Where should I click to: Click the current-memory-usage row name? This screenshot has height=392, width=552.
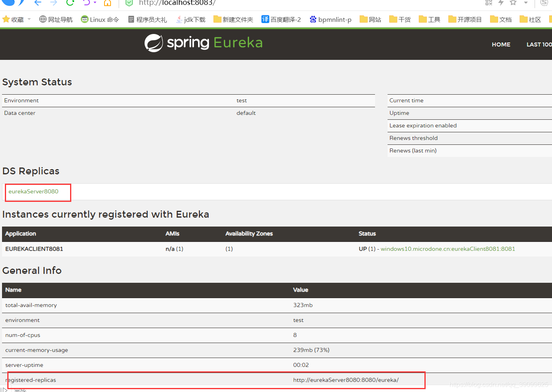tap(37, 350)
